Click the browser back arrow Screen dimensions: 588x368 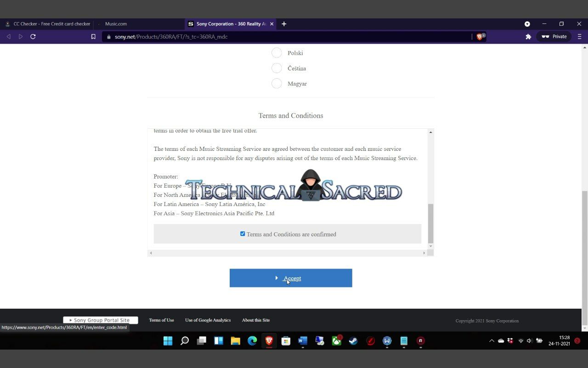(8, 36)
